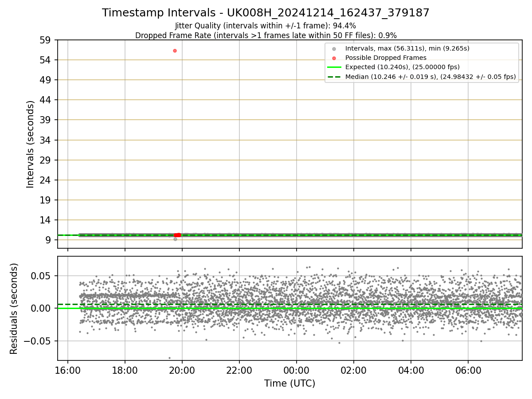Click legend entry 'Intervals, max (56.311s), min (9.265s)'
The height and width of the screenshot is (399, 532).
click(407, 48)
